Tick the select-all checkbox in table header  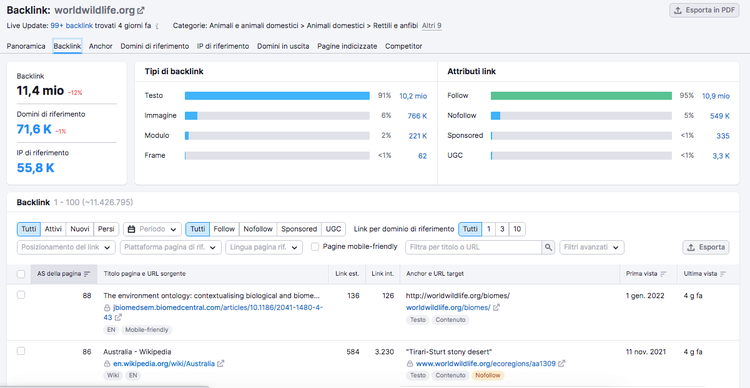(21, 274)
